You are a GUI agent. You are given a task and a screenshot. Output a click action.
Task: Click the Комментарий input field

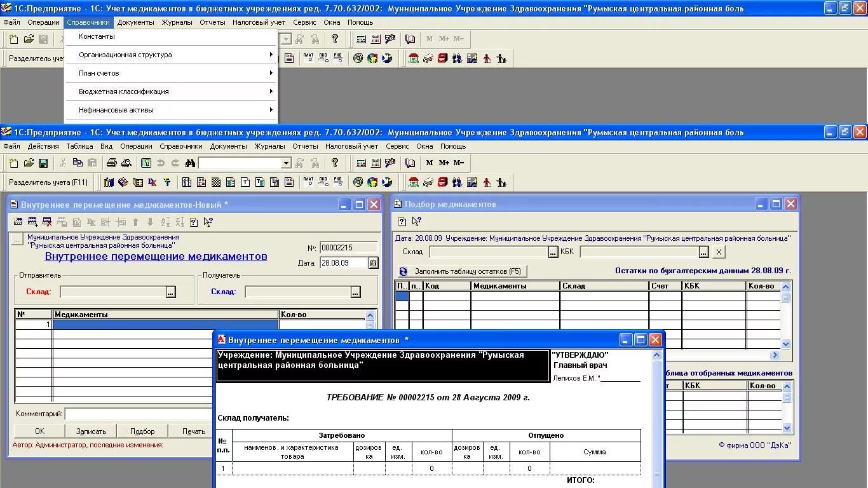pos(139,414)
